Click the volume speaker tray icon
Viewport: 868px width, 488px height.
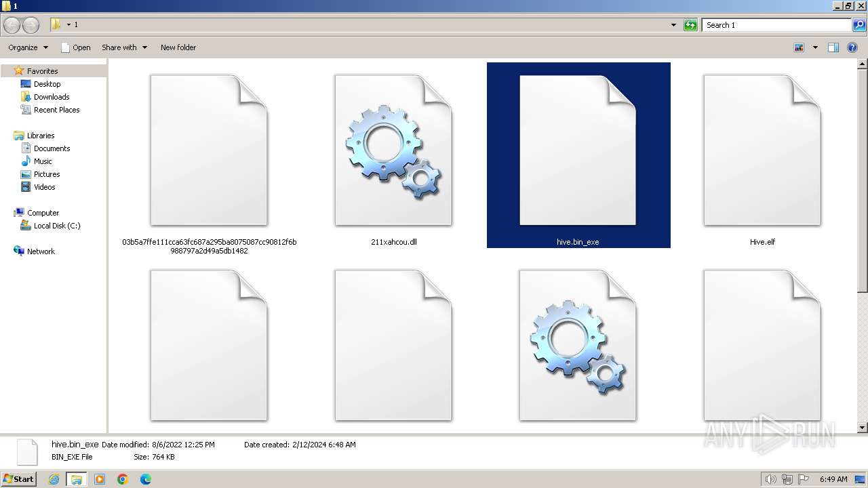pos(771,479)
